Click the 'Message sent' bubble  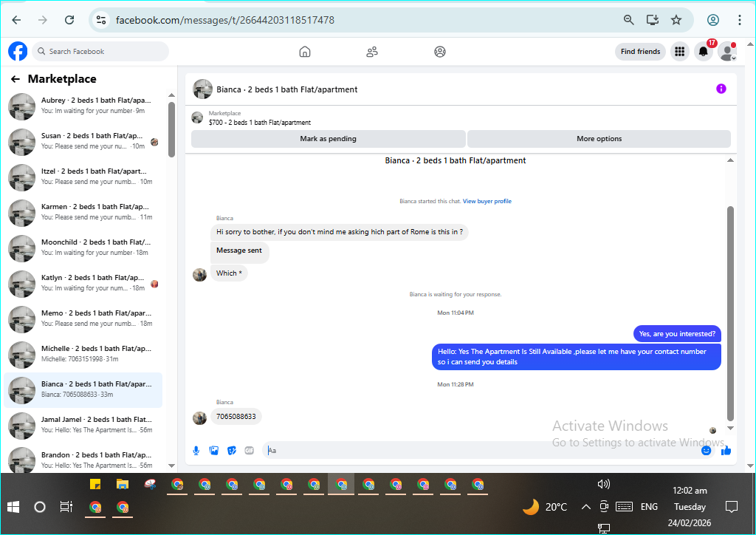239,251
